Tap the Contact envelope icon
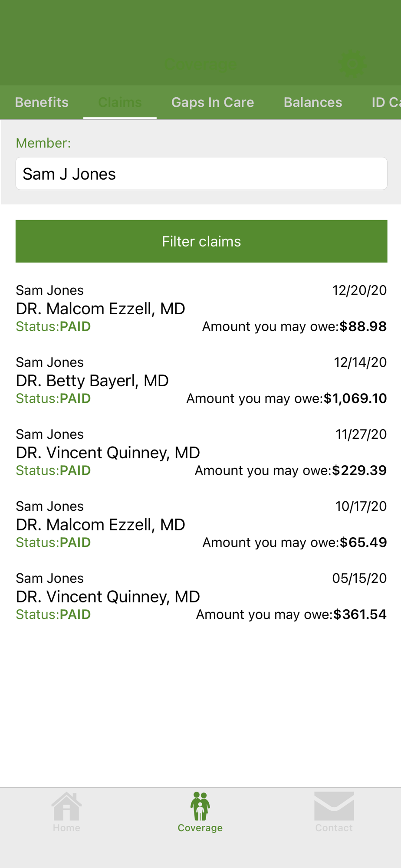 334,806
